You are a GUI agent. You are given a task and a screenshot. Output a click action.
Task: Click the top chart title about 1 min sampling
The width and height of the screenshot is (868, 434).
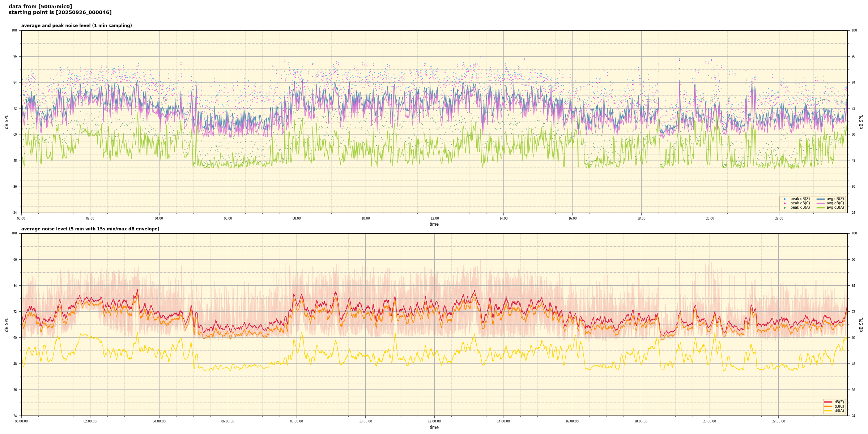tap(76, 26)
